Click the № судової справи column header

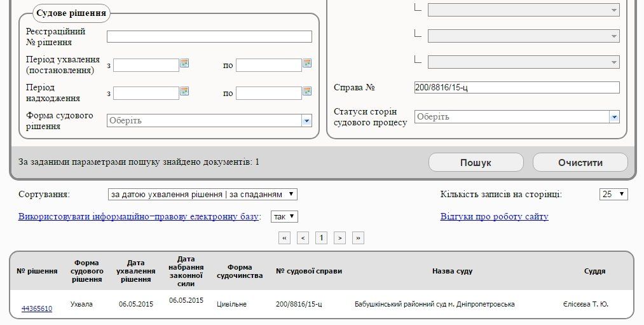[309, 271]
